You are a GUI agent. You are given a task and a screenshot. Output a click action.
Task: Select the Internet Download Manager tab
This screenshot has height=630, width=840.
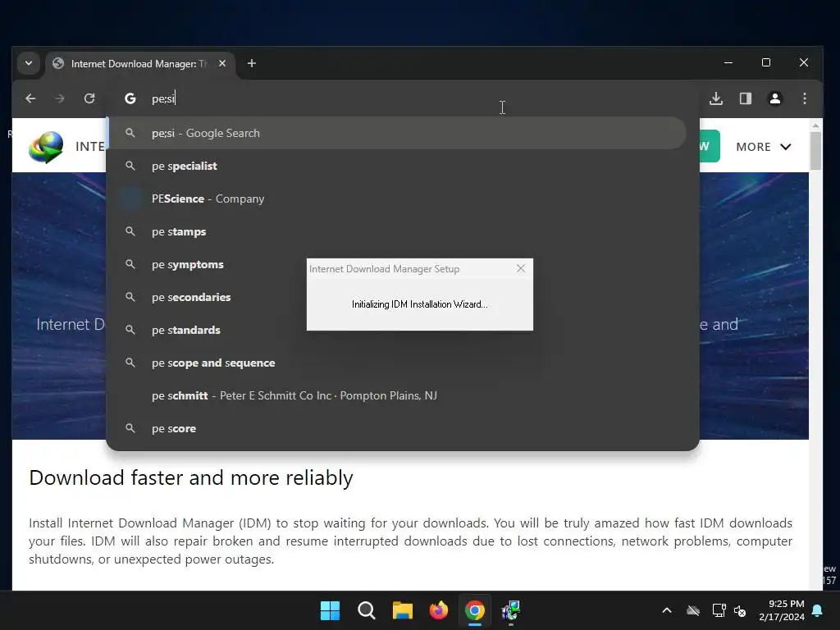[x=138, y=64]
